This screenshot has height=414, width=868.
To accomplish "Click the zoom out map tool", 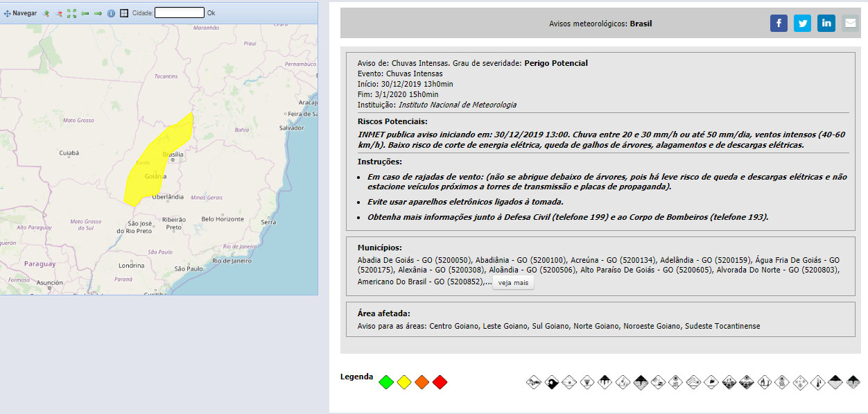I will pyautogui.click(x=58, y=13).
